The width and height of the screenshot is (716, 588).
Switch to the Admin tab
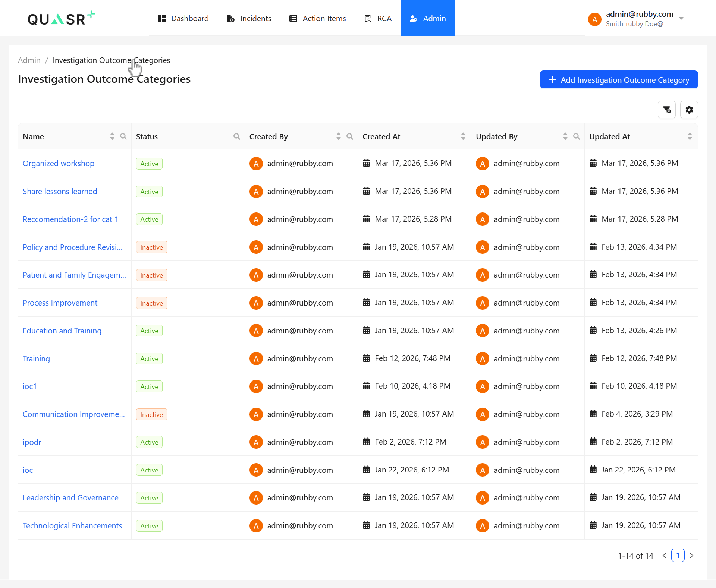(x=428, y=18)
